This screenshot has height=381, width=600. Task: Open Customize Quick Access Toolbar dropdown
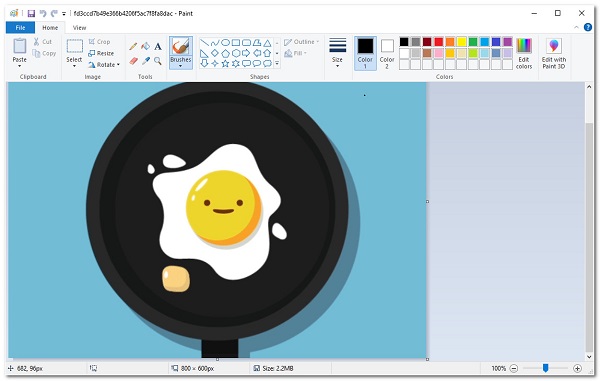64,14
